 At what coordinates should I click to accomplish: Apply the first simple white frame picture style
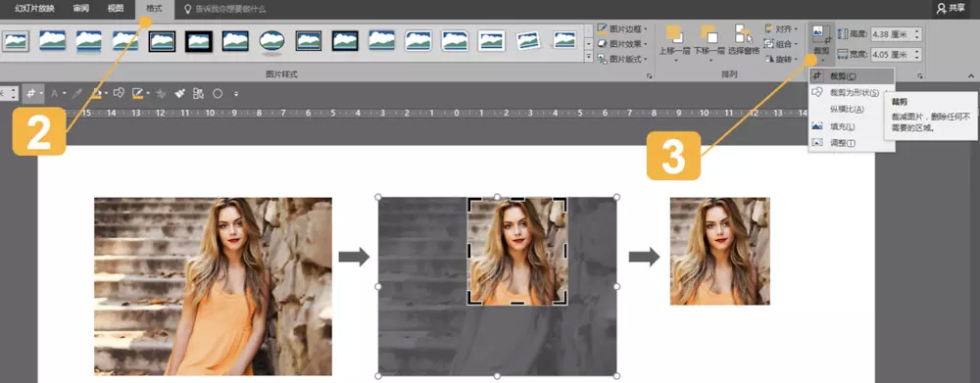tap(17, 40)
